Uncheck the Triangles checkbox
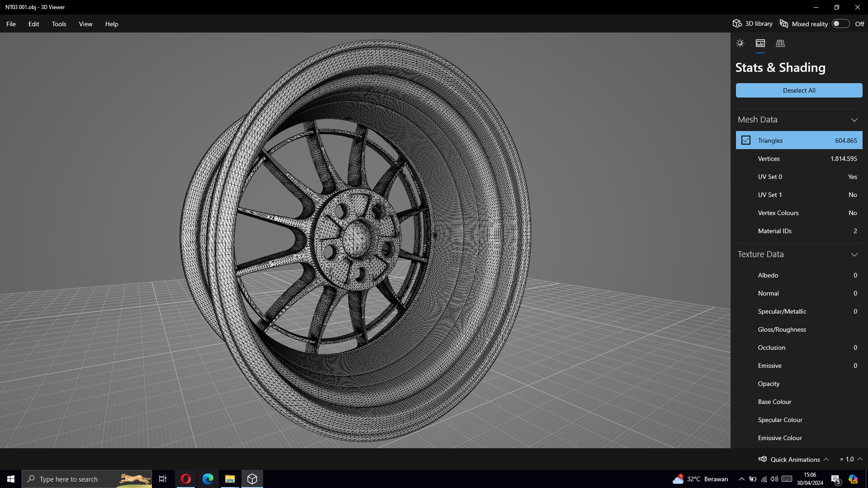 pos(746,141)
